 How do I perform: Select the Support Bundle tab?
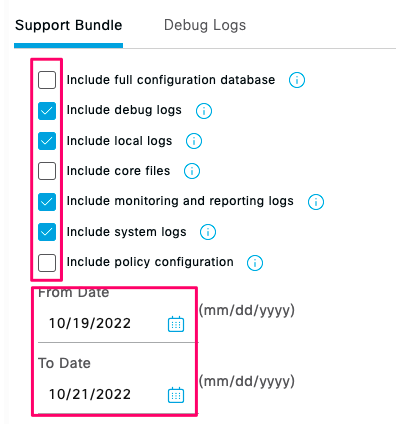pyautogui.click(x=69, y=25)
